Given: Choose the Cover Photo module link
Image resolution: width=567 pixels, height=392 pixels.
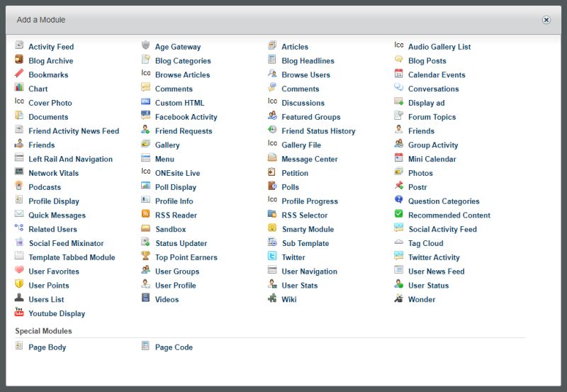Looking at the screenshot, I should click(x=50, y=103).
